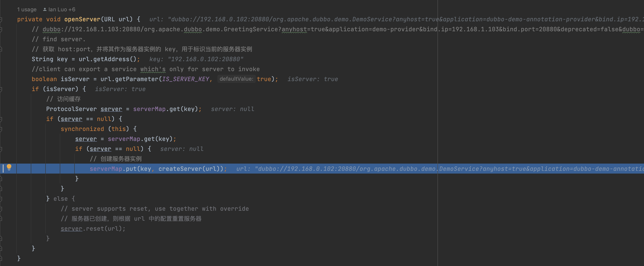
Task: Open the 'Ian Luo +6' author annotation
Action: [x=62, y=10]
